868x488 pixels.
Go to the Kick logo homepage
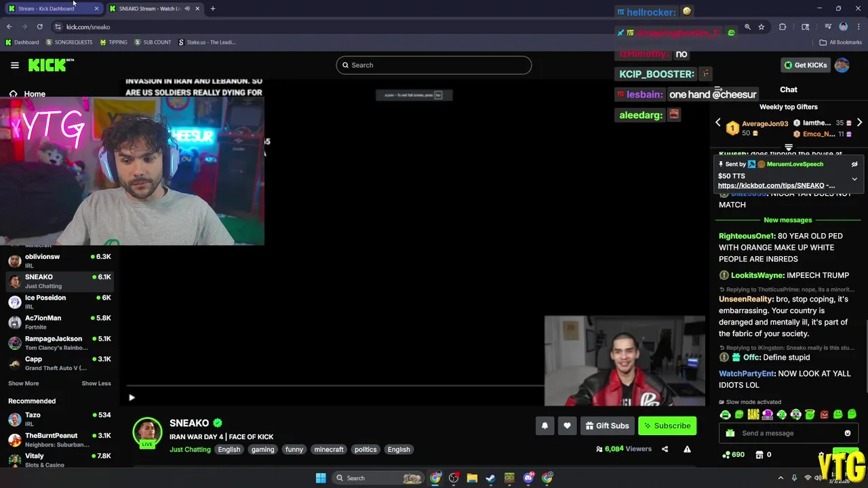[x=50, y=65]
